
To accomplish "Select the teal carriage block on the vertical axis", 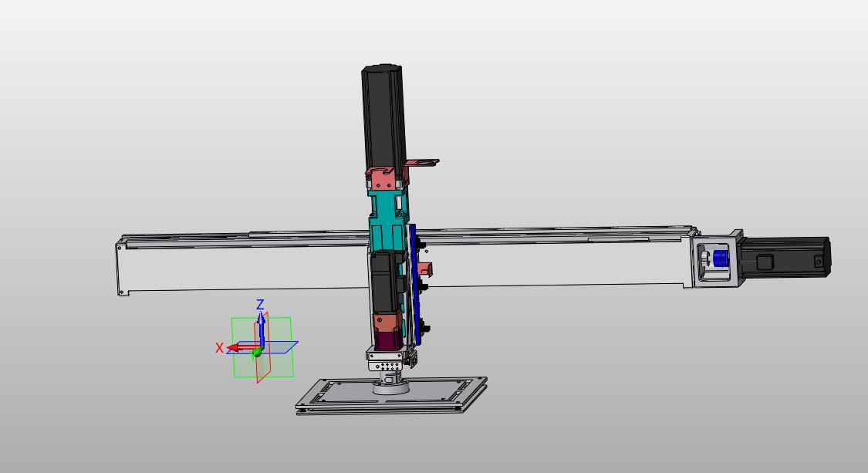I will click(387, 219).
